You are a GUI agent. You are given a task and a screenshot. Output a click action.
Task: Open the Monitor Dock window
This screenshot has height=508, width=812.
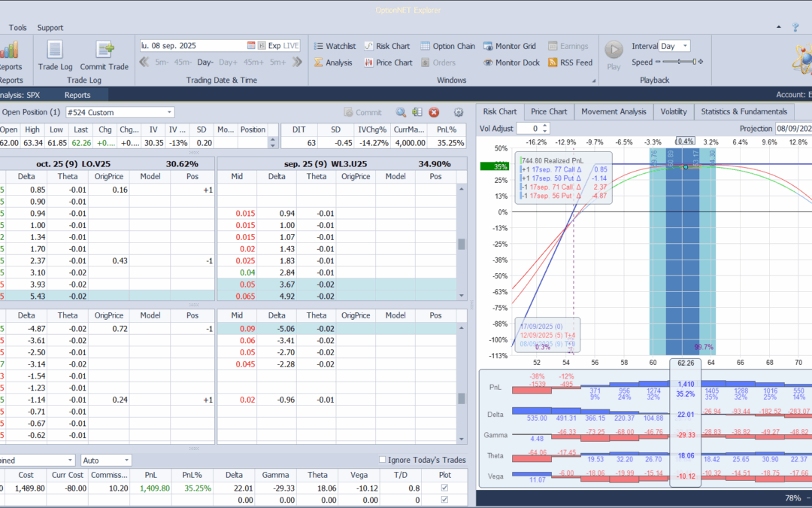point(512,62)
